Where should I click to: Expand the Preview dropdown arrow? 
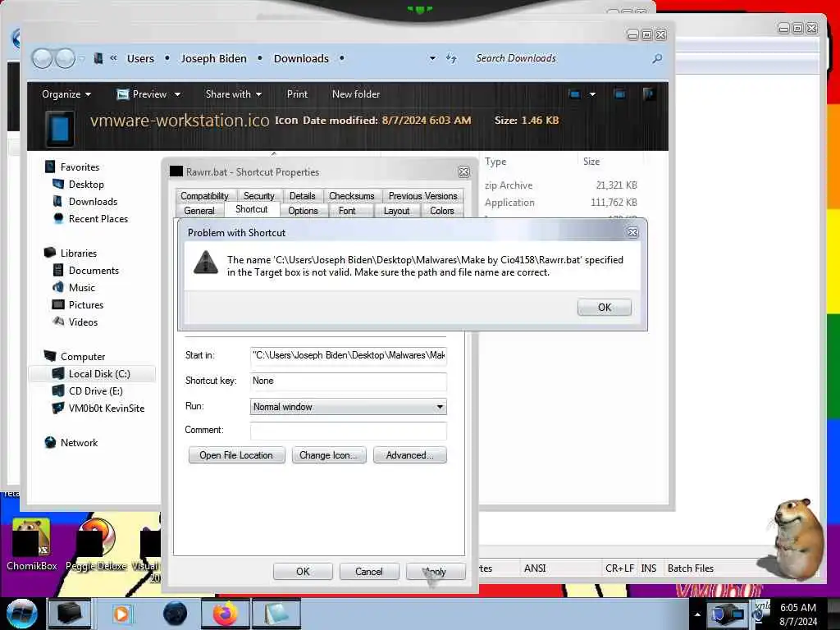click(177, 94)
